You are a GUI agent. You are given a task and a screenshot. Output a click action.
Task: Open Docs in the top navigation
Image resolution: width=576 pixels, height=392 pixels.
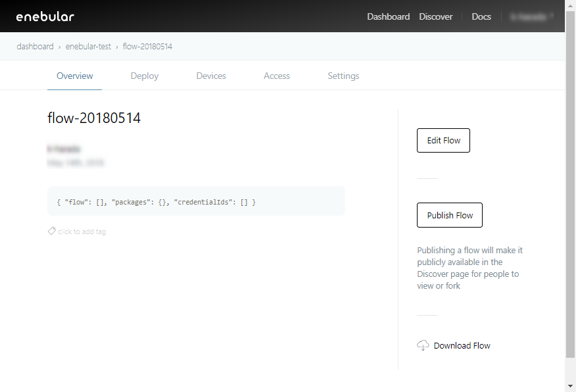click(481, 16)
